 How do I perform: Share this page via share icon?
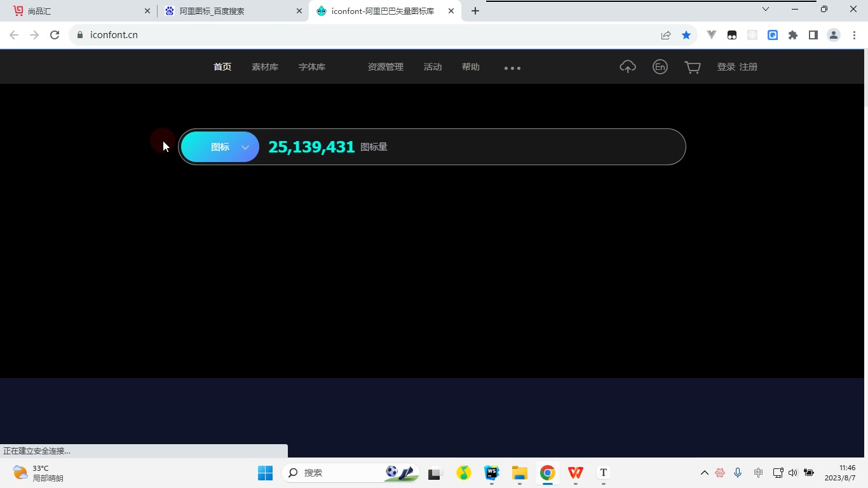(666, 35)
